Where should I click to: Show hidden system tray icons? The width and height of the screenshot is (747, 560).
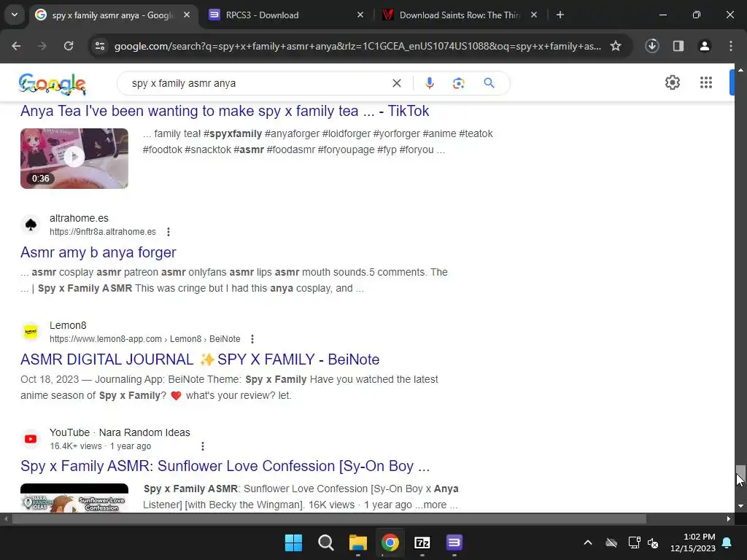588,542
